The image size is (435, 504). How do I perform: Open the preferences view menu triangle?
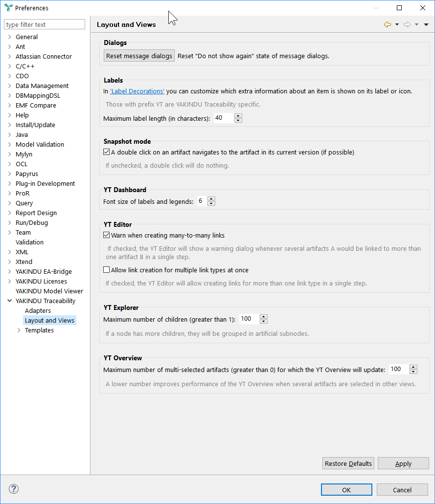pyautogui.click(x=426, y=24)
